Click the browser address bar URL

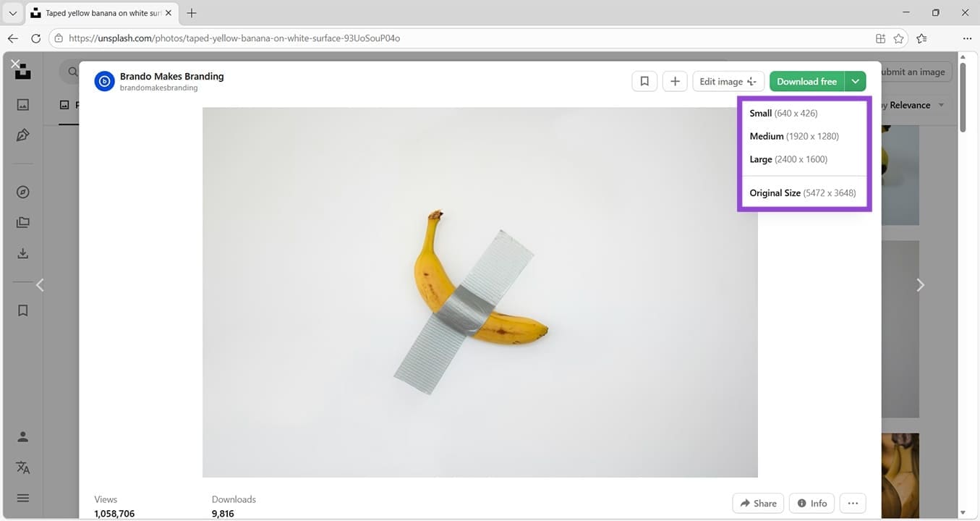[234, 38]
